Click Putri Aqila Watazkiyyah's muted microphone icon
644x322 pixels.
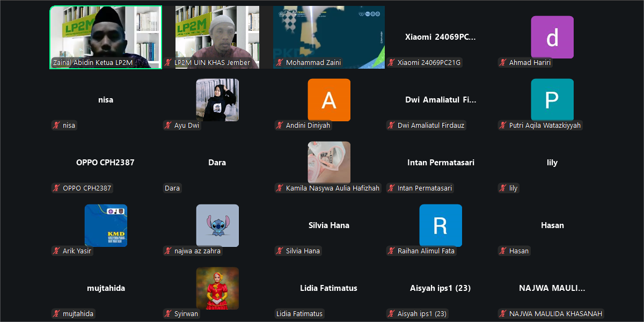pyautogui.click(x=503, y=126)
